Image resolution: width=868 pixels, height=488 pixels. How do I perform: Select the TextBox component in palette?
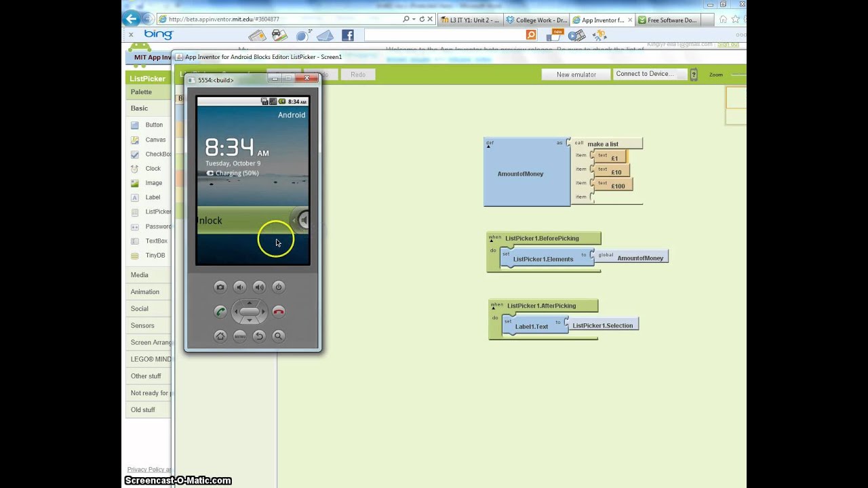coord(156,241)
